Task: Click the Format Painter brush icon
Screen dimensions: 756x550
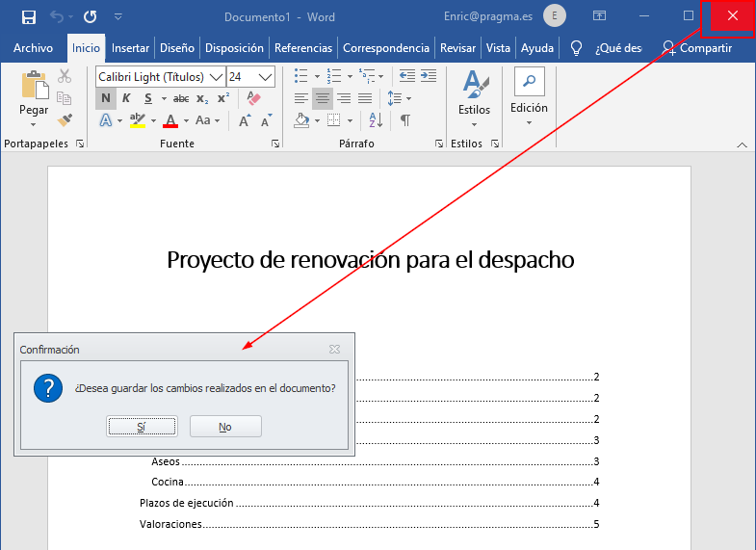Action: click(x=65, y=120)
